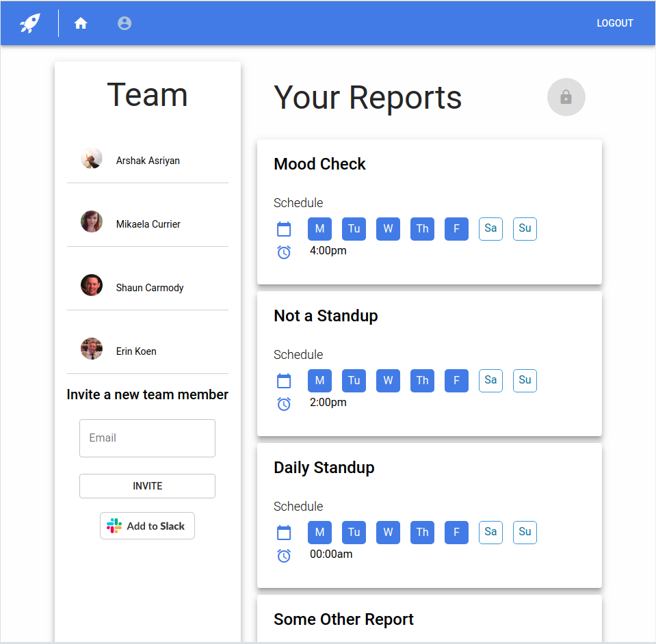Select team member Mikaela Currier
The width and height of the screenshot is (656, 644).
point(148,224)
